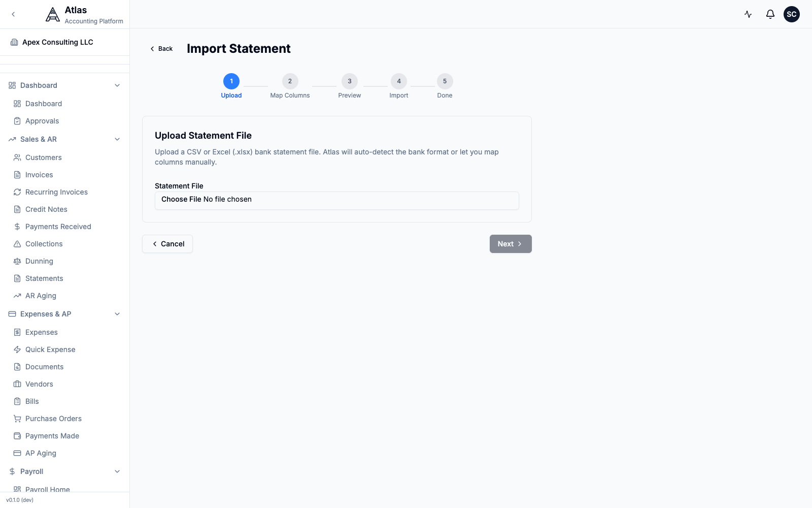
Task: Collapse the Sales & AR section chevron
Action: coord(117,139)
